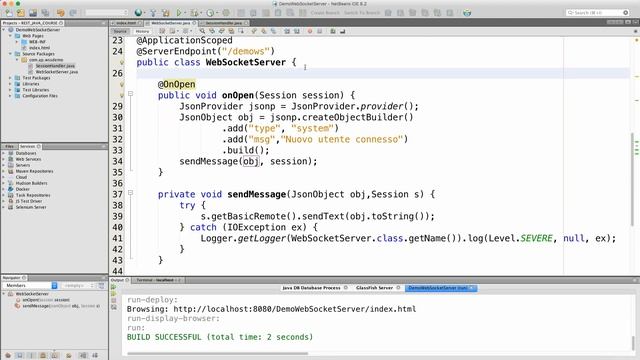Collapse the onOpen method code fold

coord(131,94)
